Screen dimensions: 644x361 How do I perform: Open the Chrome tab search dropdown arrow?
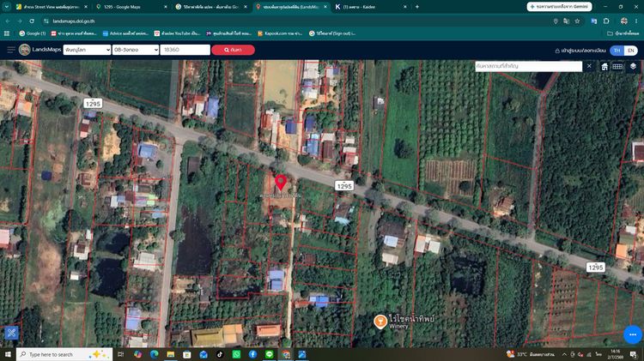tap(7, 7)
